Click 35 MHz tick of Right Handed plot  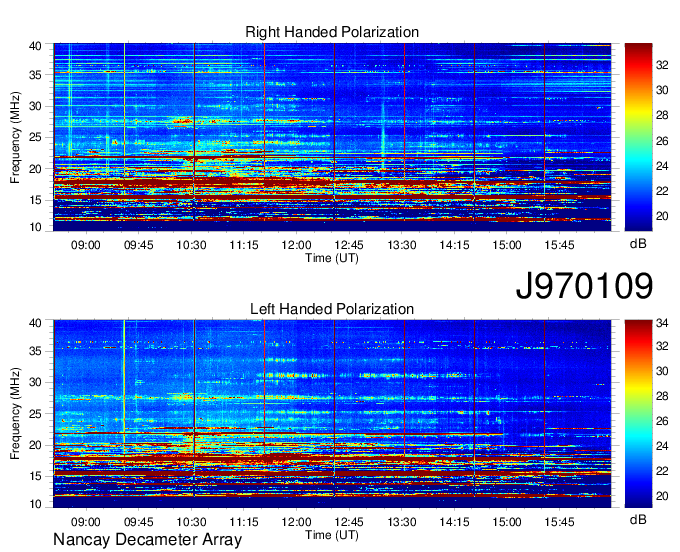(x=35, y=75)
